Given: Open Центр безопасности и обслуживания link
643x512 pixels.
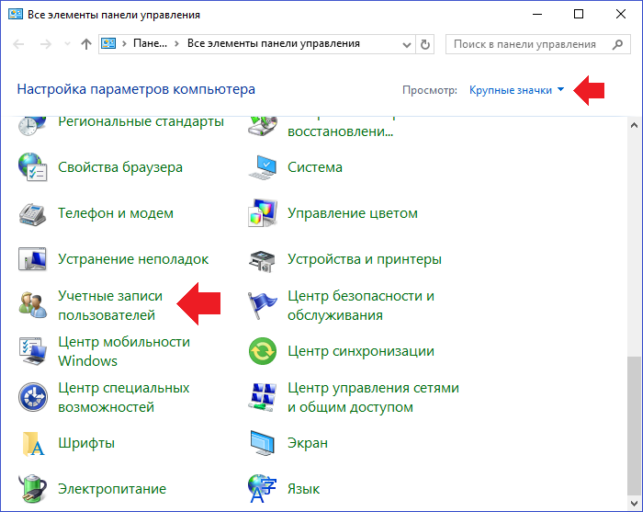Looking at the screenshot, I should [x=361, y=305].
